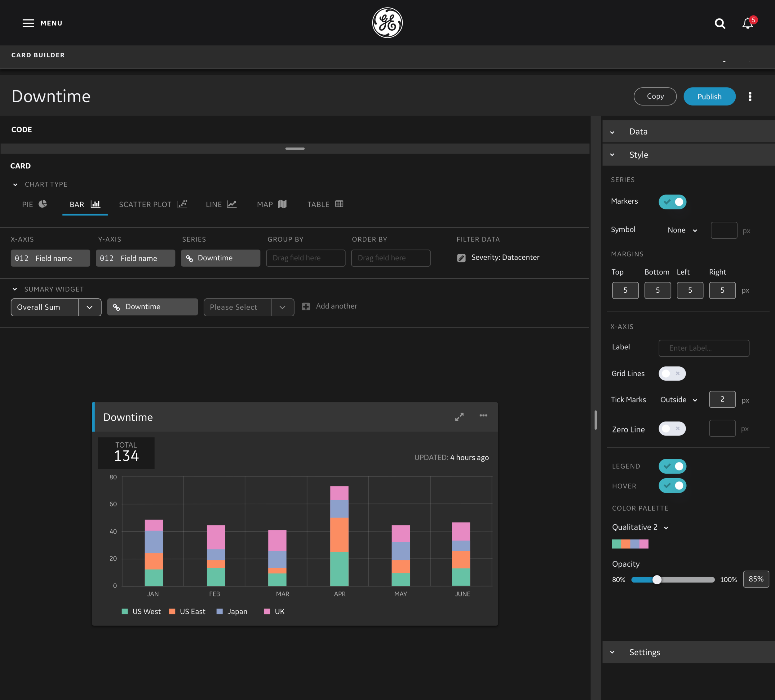Click the vertical more options icon beside Publish
This screenshot has height=700, width=775.
(750, 96)
